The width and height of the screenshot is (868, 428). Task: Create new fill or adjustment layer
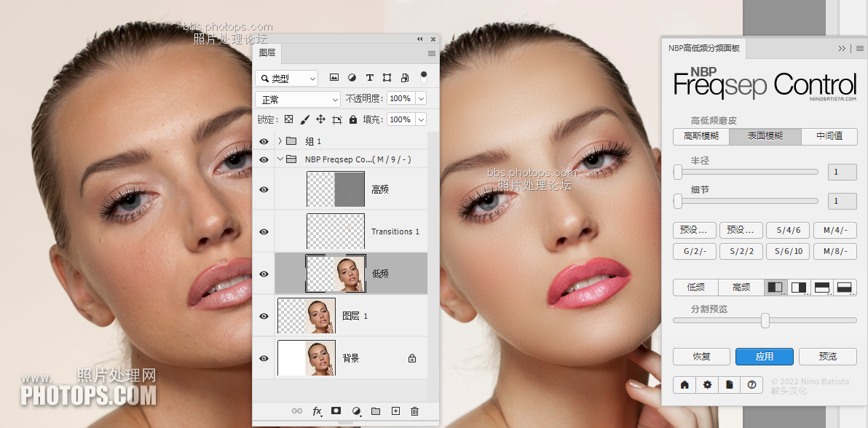[357, 411]
